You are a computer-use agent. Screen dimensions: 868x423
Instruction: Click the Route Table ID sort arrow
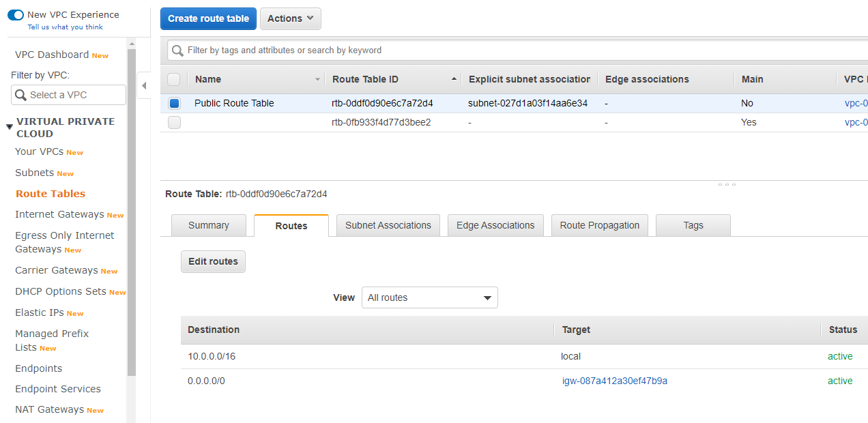click(x=454, y=79)
